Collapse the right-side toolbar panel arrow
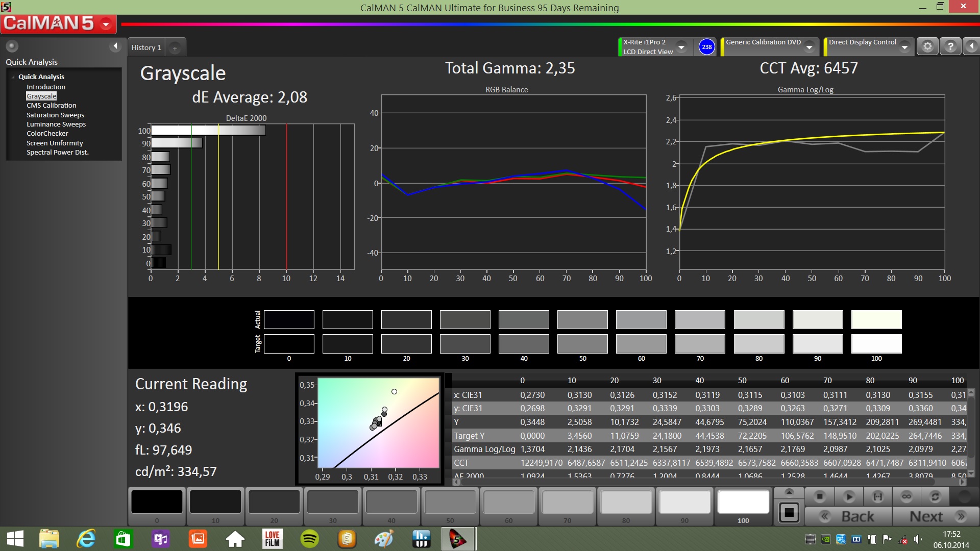Image resolution: width=980 pixels, height=551 pixels. pyautogui.click(x=971, y=46)
